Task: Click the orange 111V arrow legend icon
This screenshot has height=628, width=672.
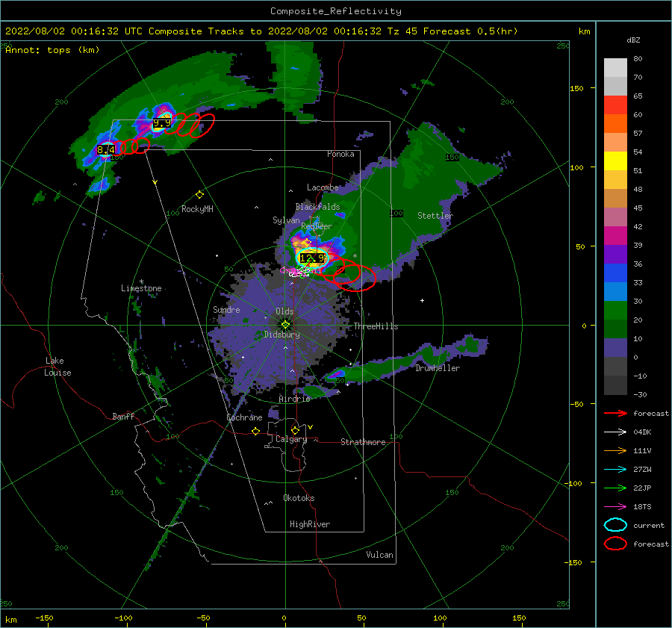Action: click(x=615, y=450)
